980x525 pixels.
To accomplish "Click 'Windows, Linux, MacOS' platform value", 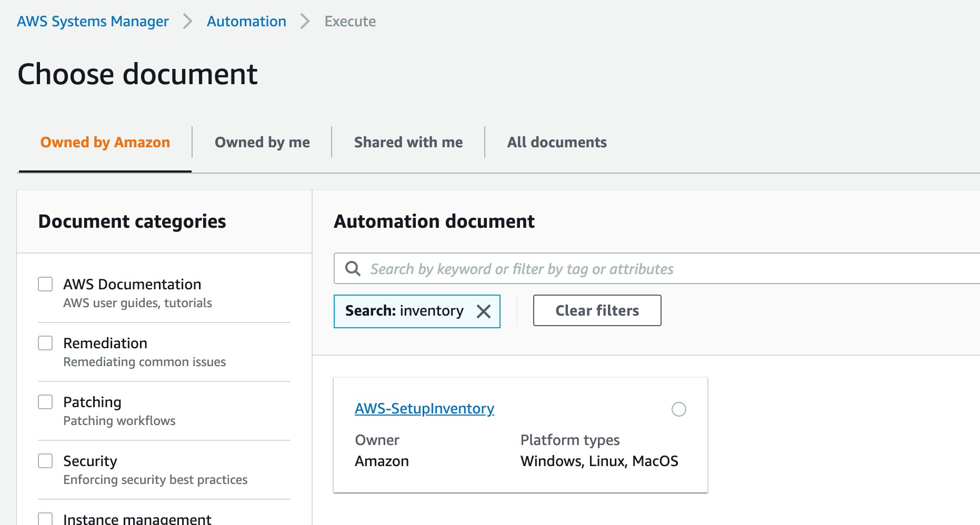I will coord(599,461).
